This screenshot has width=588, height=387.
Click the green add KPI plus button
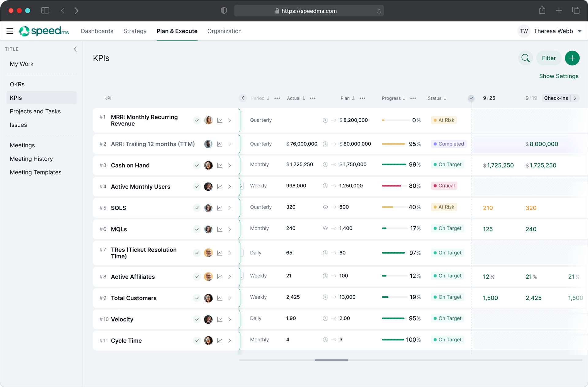click(572, 58)
